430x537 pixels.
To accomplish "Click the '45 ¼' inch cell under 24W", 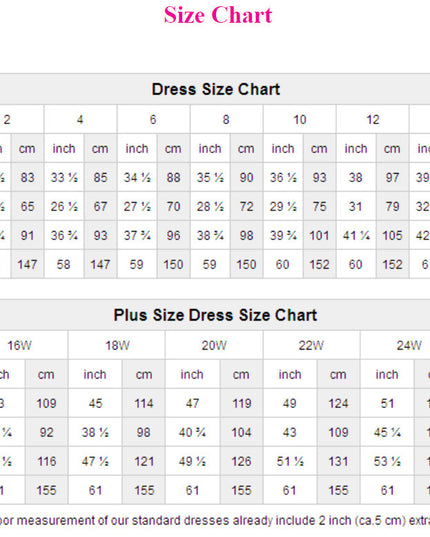I will point(387,432).
